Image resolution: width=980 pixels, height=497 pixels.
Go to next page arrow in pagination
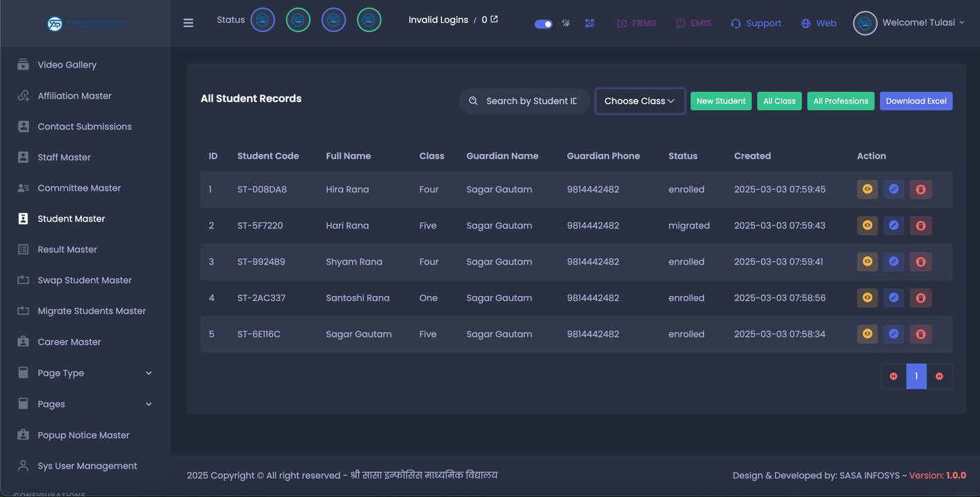[x=939, y=376]
